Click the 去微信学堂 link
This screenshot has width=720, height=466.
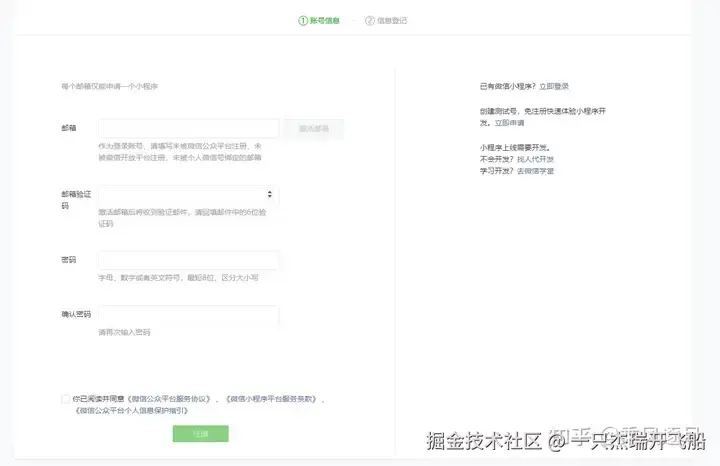[x=535, y=171]
